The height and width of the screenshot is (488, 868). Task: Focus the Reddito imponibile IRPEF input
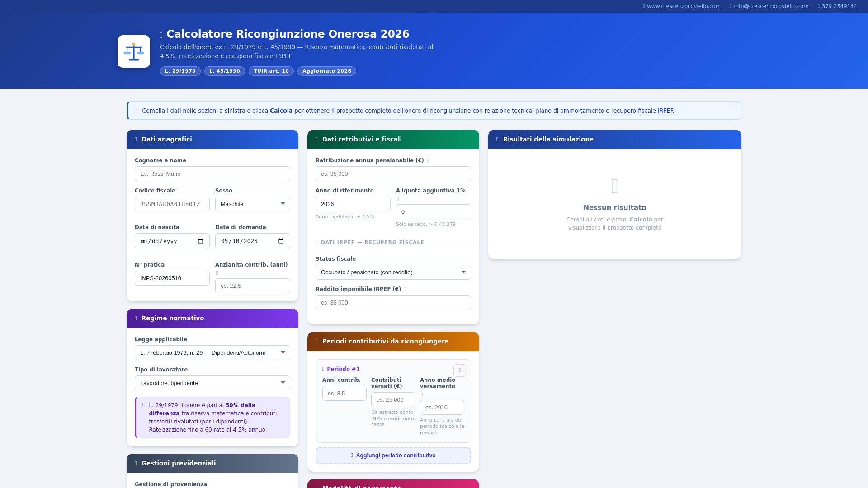click(393, 303)
